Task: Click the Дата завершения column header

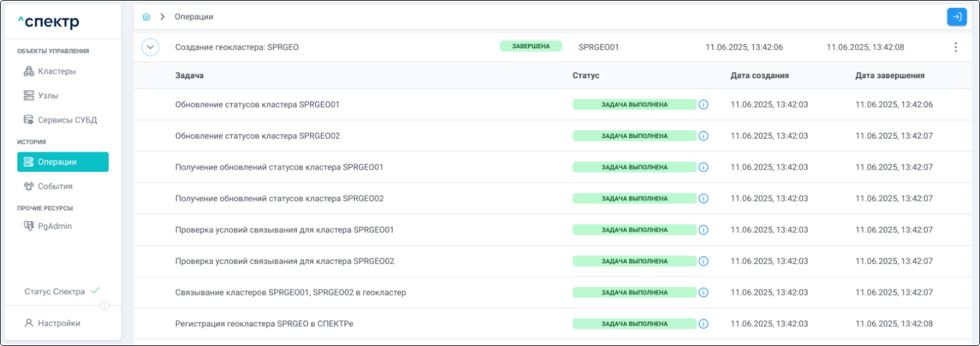Action: (x=890, y=76)
